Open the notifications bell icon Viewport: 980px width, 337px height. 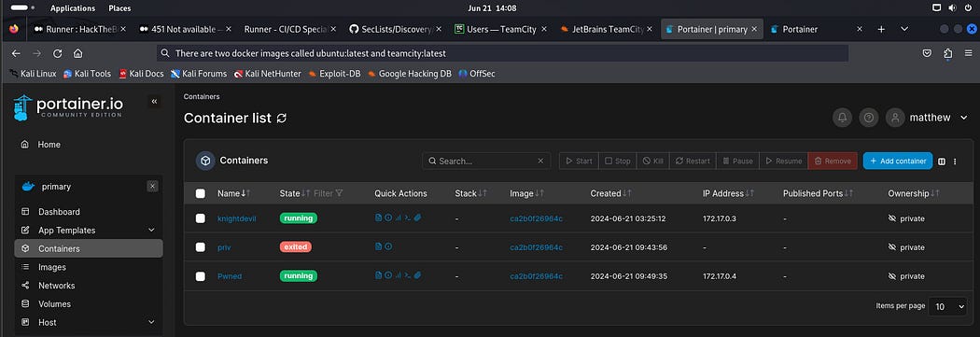tap(843, 118)
